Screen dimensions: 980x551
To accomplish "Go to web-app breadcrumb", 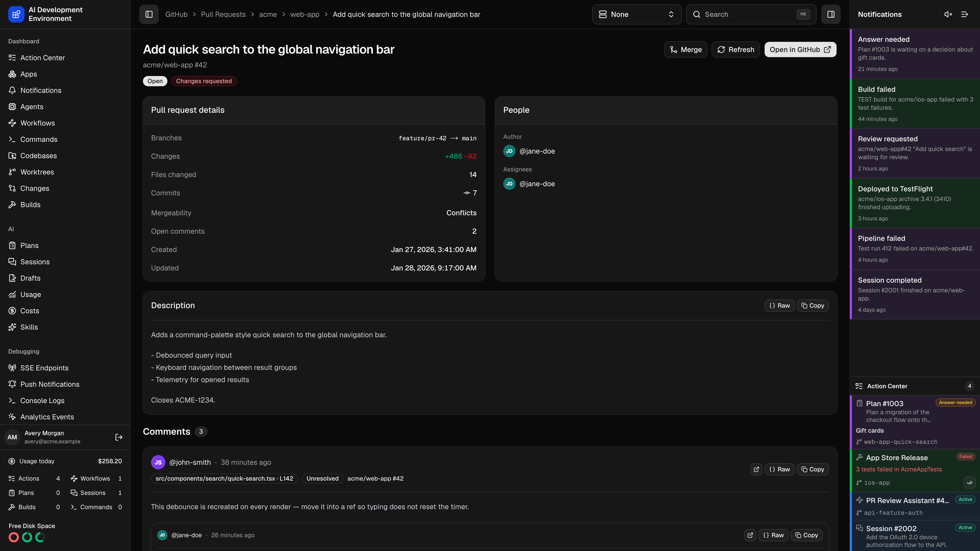I will point(305,15).
